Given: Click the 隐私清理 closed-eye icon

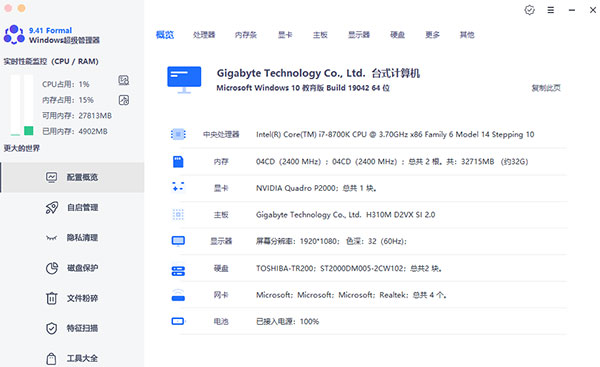Looking at the screenshot, I should (52, 238).
